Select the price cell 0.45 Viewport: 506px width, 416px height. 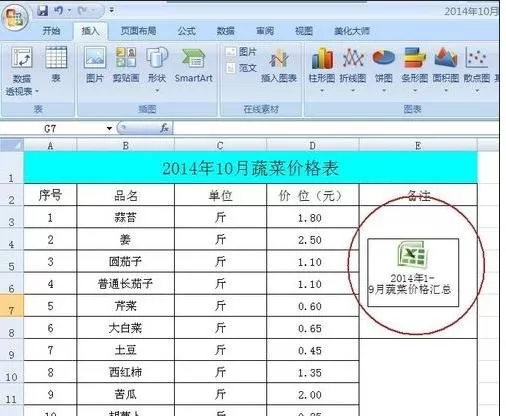[313, 350]
